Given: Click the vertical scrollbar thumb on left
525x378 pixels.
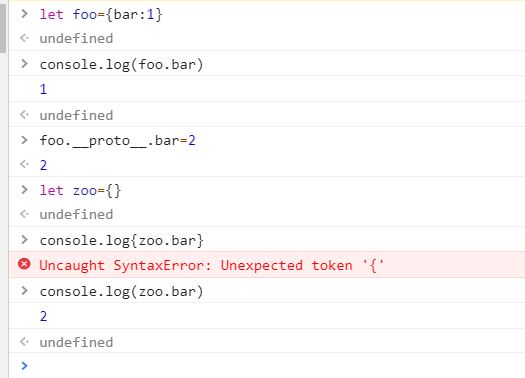Looking at the screenshot, I should 3,28.
